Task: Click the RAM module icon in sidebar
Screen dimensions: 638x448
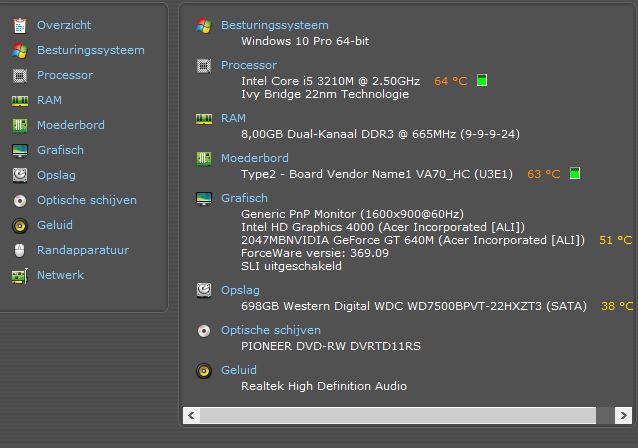Action: [19, 100]
